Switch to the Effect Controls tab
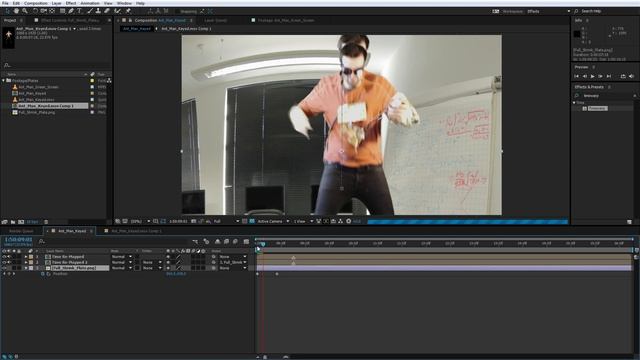Image resolution: width=640 pixels, height=360 pixels. (70, 20)
